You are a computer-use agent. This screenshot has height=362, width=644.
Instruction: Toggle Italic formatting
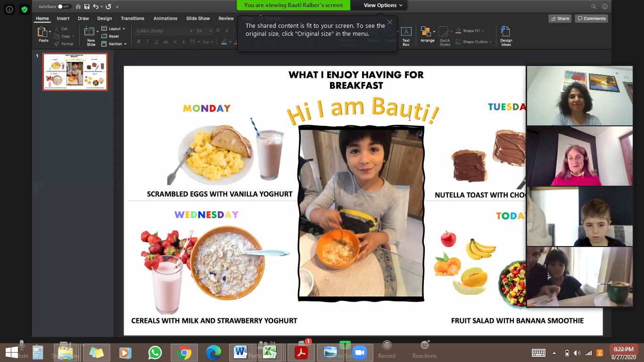pos(148,42)
